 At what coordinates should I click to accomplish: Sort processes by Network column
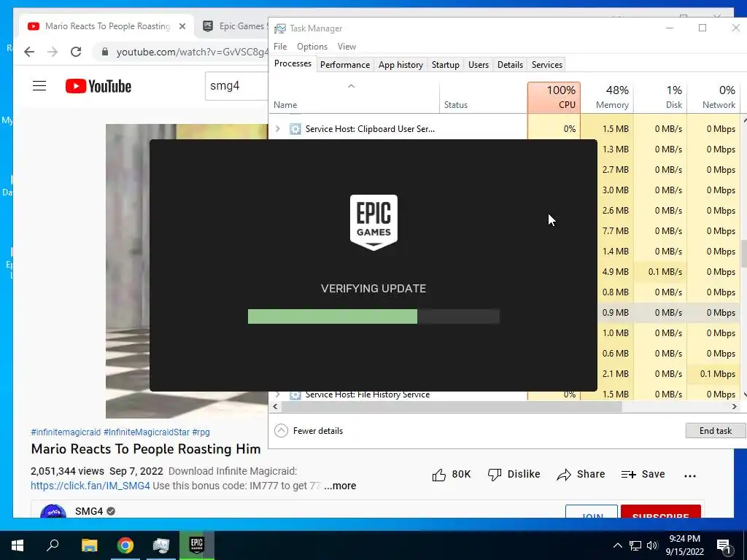(713, 98)
